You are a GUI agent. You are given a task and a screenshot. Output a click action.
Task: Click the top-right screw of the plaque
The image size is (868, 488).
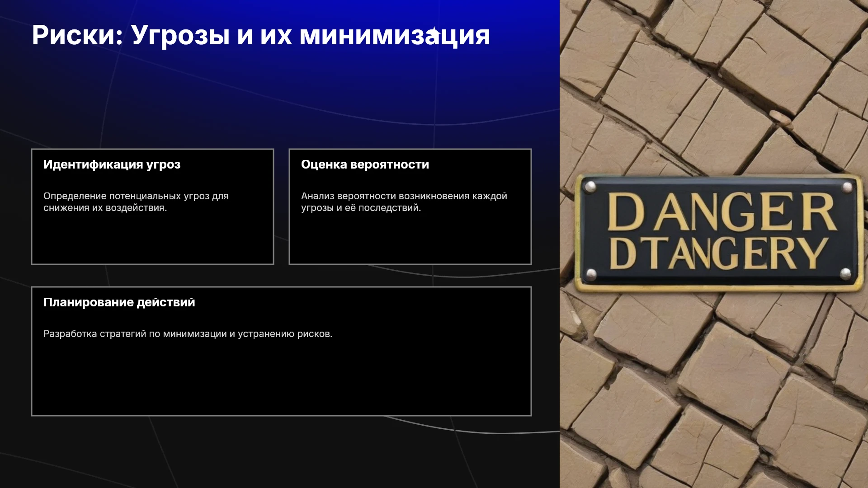(x=847, y=187)
